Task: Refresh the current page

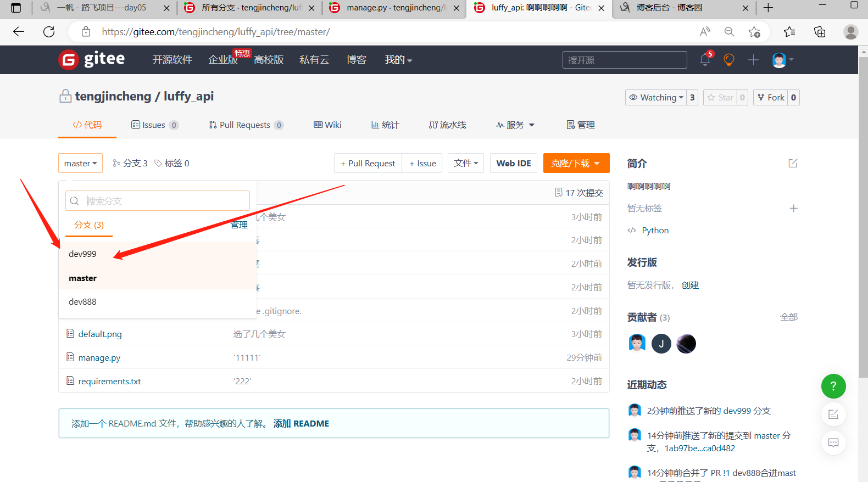Action: pos(49,32)
